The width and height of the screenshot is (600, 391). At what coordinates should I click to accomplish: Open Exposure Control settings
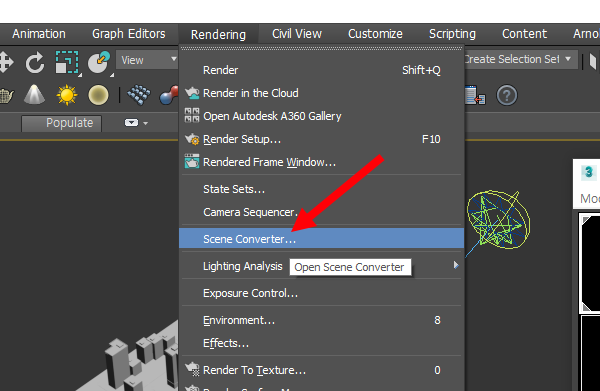coord(321,293)
